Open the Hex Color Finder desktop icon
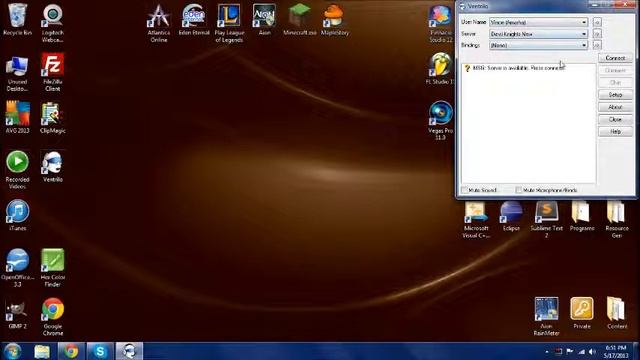640x360 pixels. pyautogui.click(x=53, y=268)
